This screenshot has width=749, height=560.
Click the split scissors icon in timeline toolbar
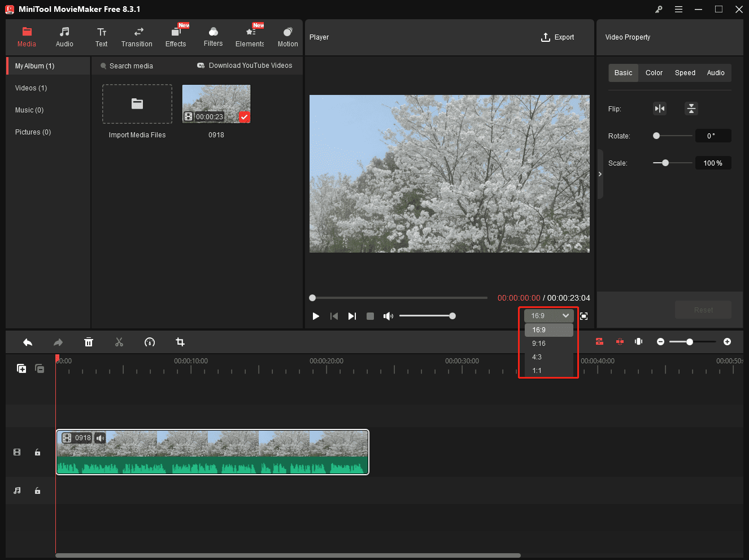click(119, 342)
